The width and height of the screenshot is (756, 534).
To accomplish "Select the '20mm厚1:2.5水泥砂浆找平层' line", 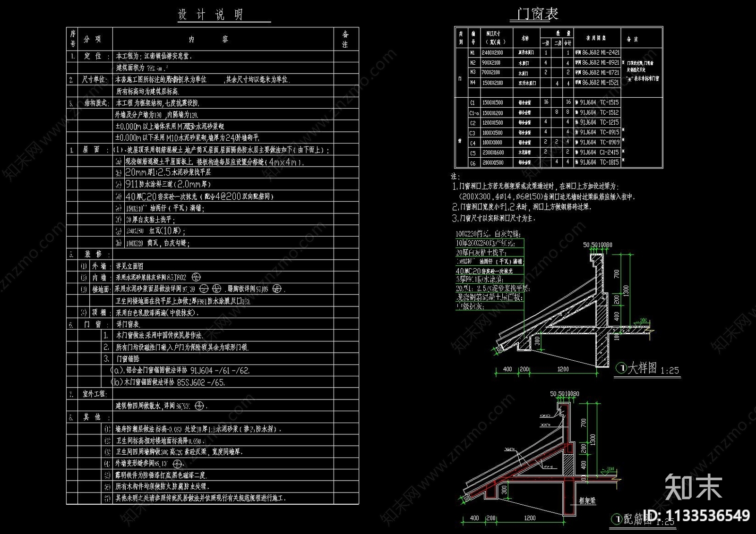I will pyautogui.click(x=168, y=173).
